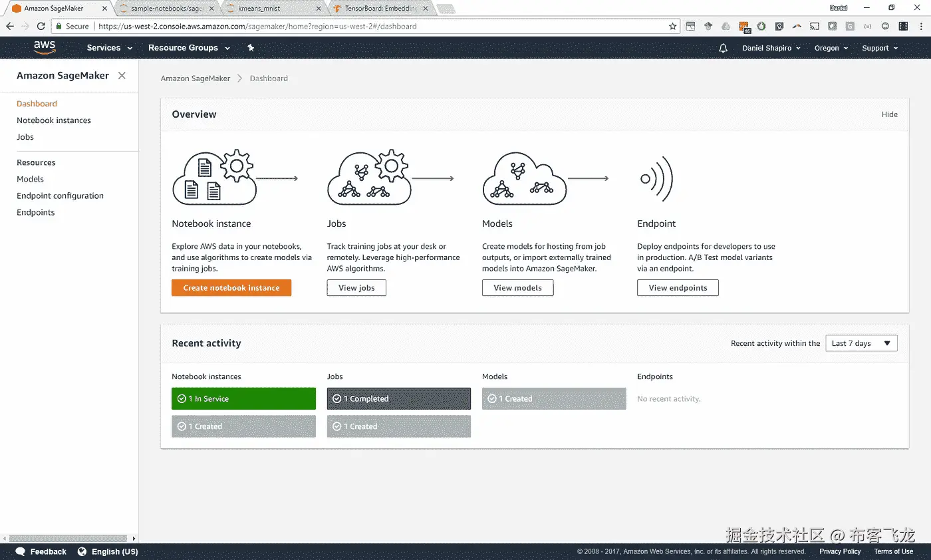Click the browser forward arrow
Screen dimensions: 931x560
click(25, 27)
